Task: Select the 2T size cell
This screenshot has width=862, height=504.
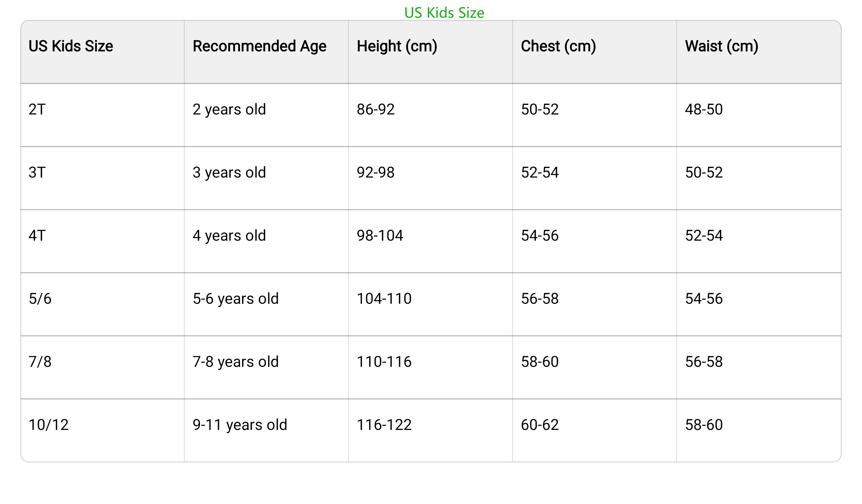Action: (103, 115)
